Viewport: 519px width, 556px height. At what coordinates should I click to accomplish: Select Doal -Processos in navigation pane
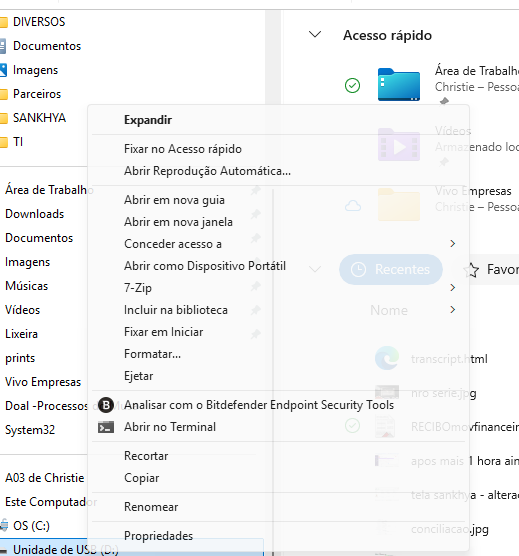46,406
